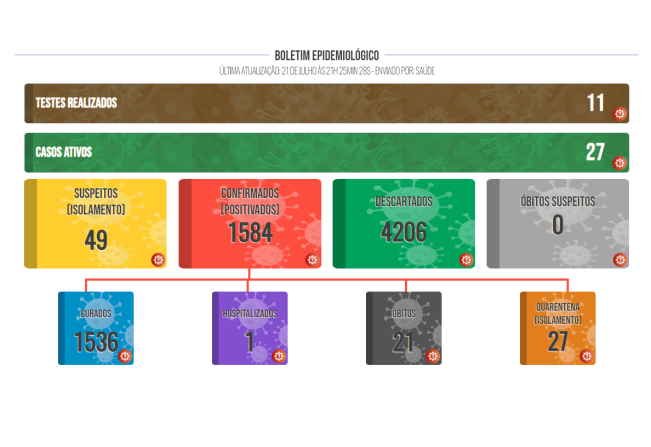Click gear icon on Quarentena tile
The height and width of the screenshot is (447, 651).
pyautogui.click(x=586, y=356)
